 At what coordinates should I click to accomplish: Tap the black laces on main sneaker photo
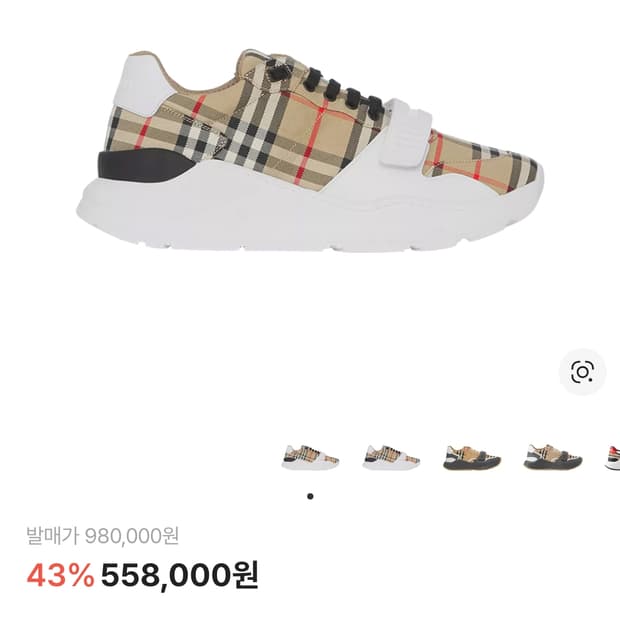[x=335, y=89]
